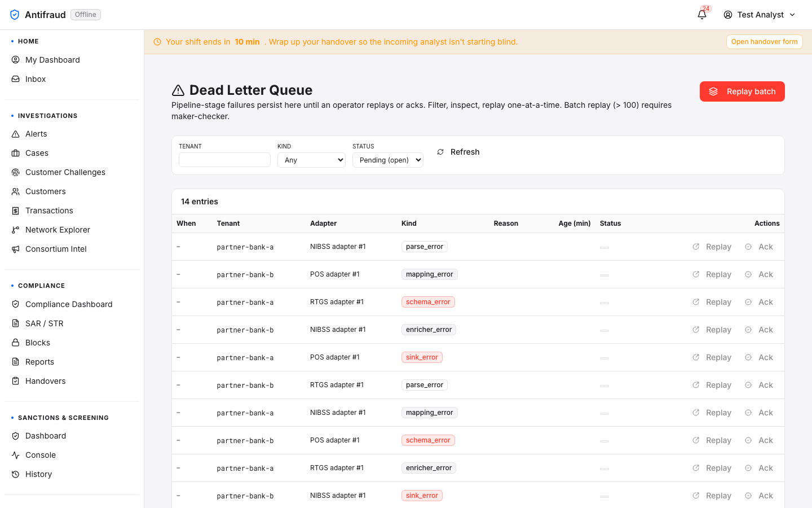Replay the first POS adapter mapping_error row
The height and width of the screenshot is (508, 812).
coord(712,274)
